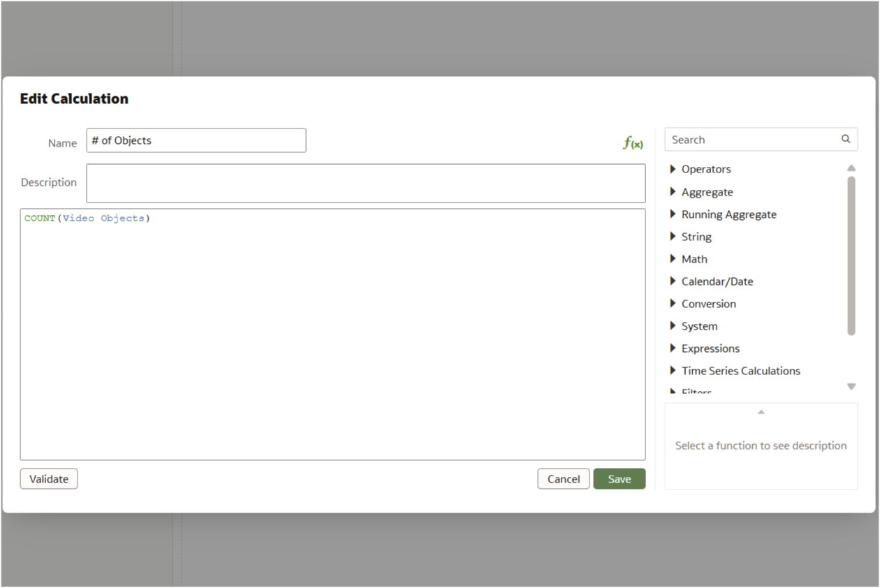This screenshot has width=880, height=588.
Task: Click the search magnifier icon
Action: 846,139
